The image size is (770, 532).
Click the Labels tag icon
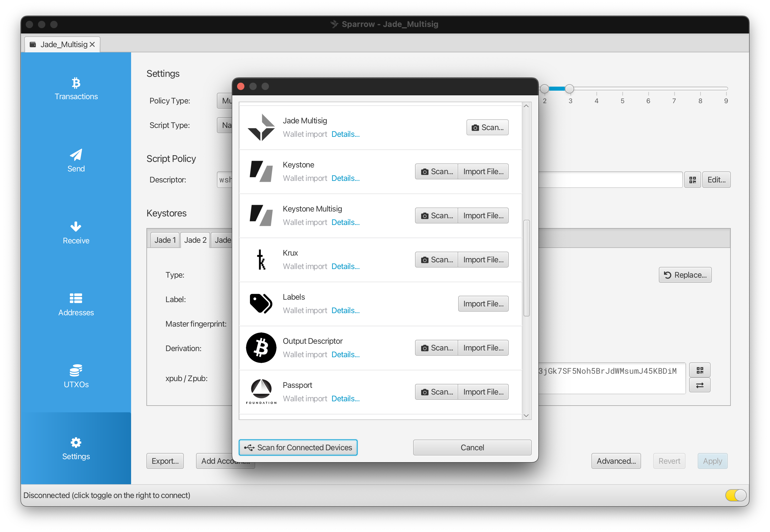(261, 303)
